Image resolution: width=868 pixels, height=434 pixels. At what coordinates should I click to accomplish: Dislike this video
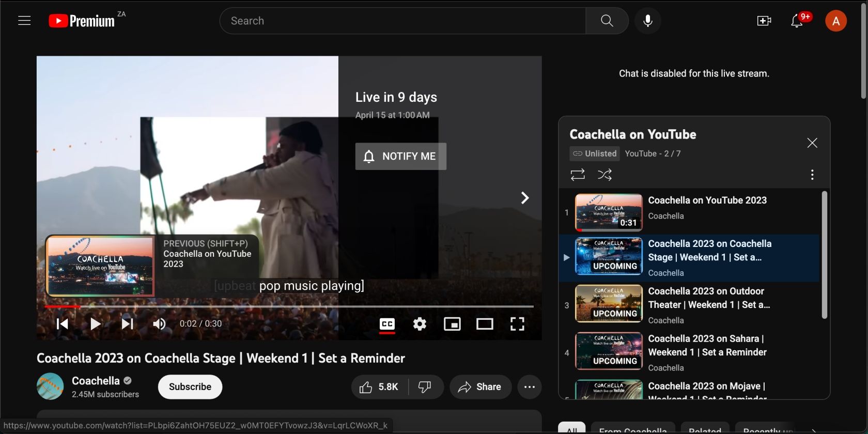click(425, 387)
